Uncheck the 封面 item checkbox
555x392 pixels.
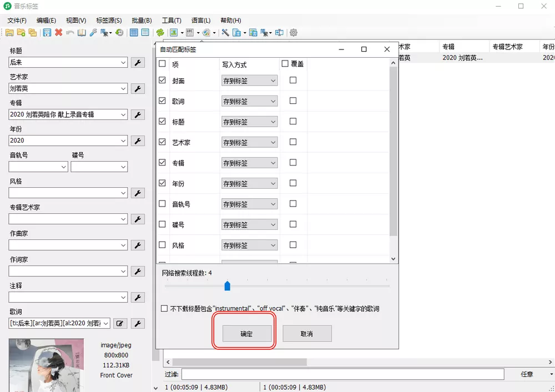pos(162,81)
